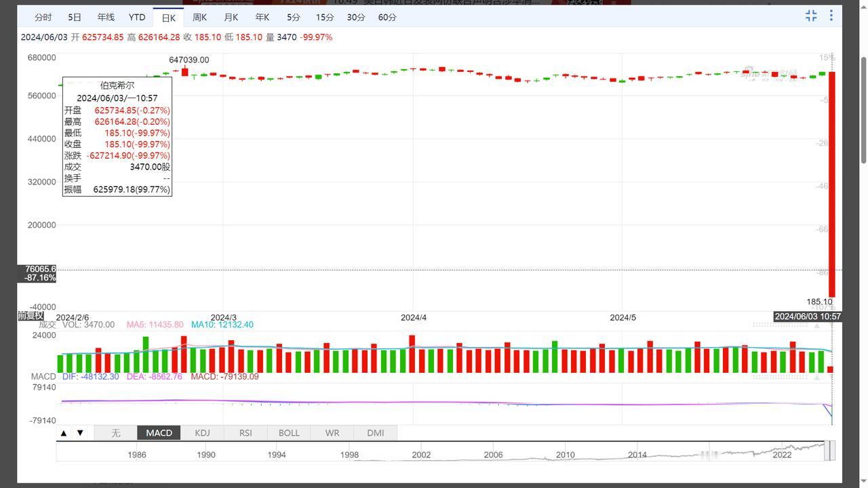Show the 5分 five-minute chart

click(x=293, y=17)
